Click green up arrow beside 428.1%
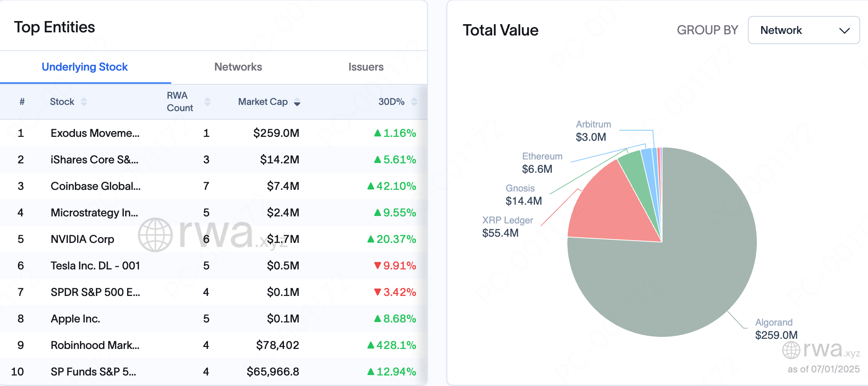Viewport: 868px width, 386px height. [371, 345]
